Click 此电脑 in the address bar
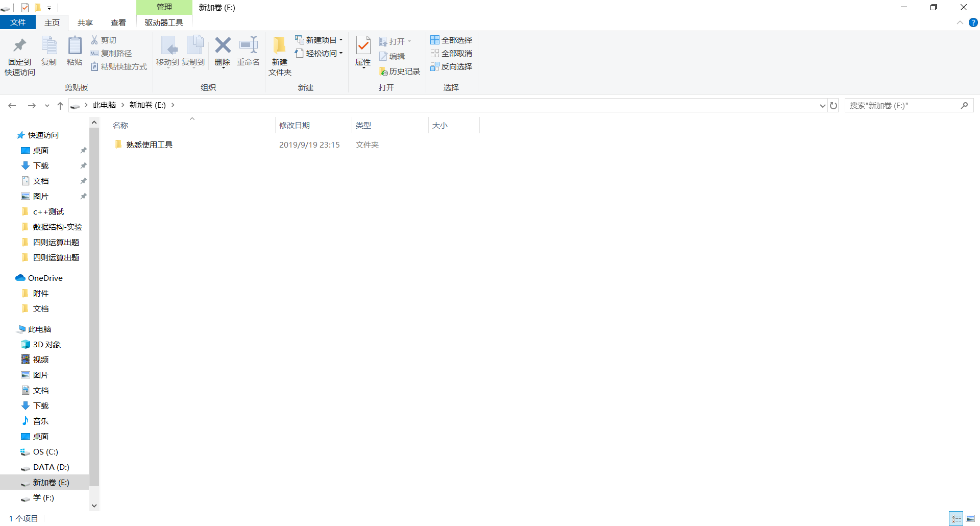 pyautogui.click(x=105, y=105)
